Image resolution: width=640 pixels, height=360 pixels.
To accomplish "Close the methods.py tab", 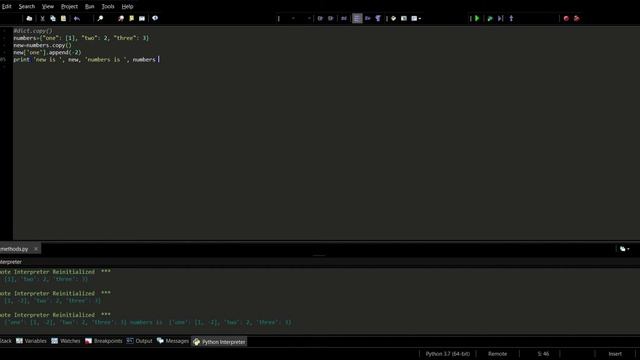I will coord(36,249).
